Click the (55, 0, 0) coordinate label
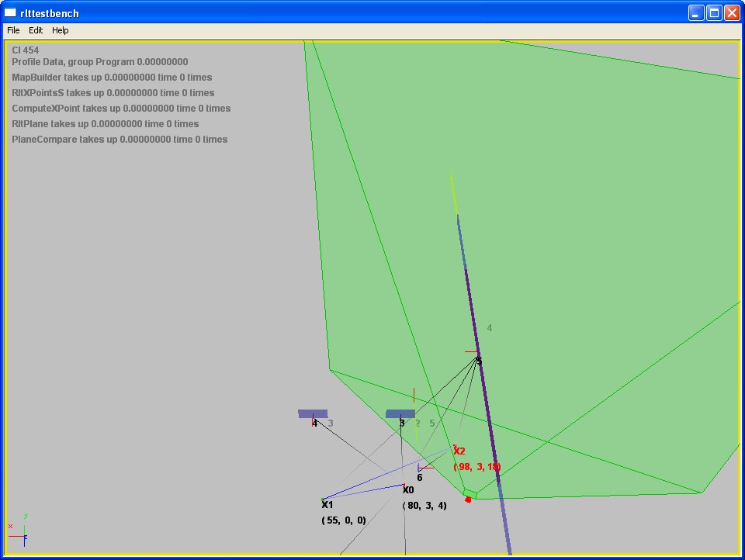This screenshot has width=745, height=560. 343,520
